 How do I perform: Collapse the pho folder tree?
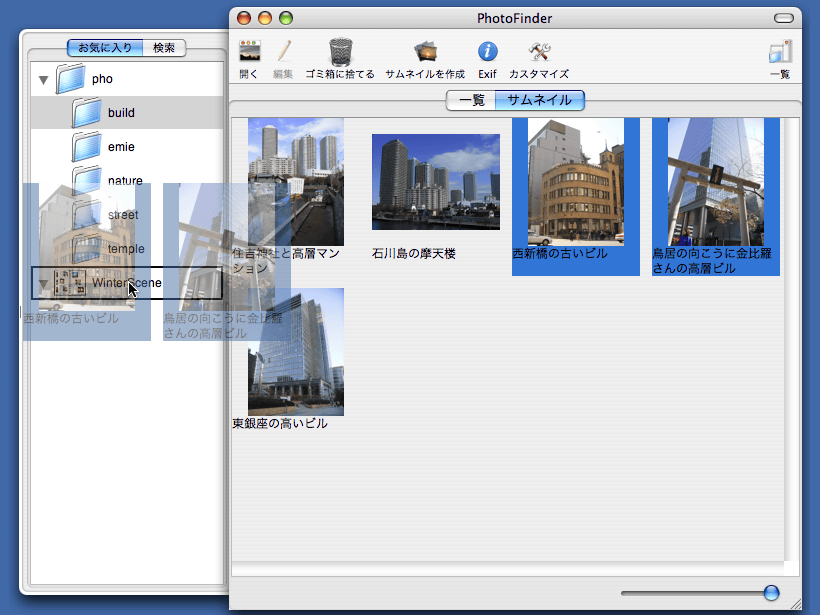tap(43, 80)
